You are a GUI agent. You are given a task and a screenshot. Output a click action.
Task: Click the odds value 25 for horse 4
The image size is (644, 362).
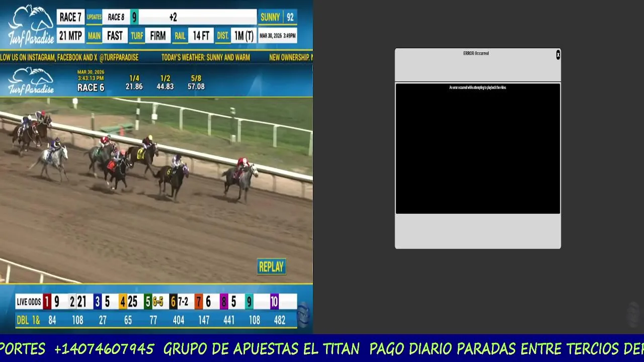tap(132, 302)
